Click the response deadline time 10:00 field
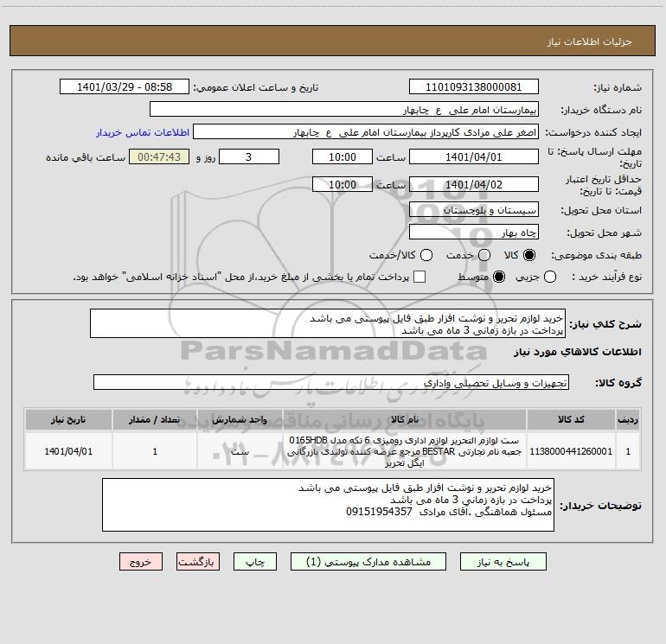The width and height of the screenshot is (666, 644). pyautogui.click(x=343, y=156)
